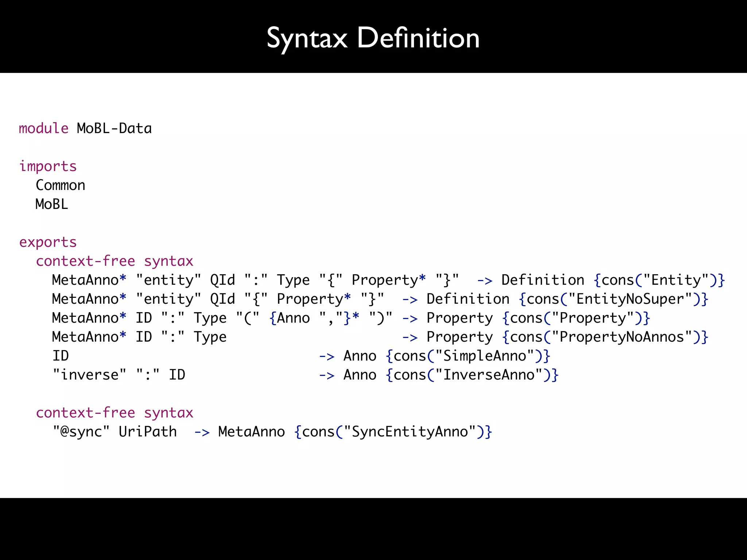
Task: Click "Definition" in the Entity rule
Action: [x=543, y=280]
